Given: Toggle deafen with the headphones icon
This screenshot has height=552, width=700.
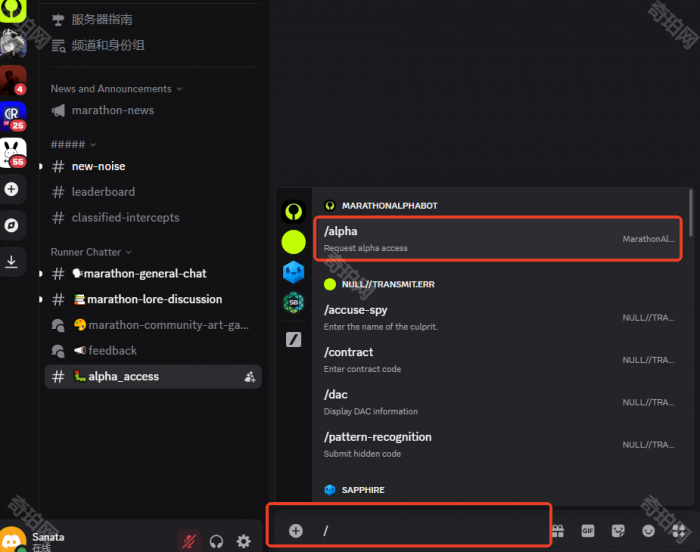Looking at the screenshot, I should coord(216,541).
